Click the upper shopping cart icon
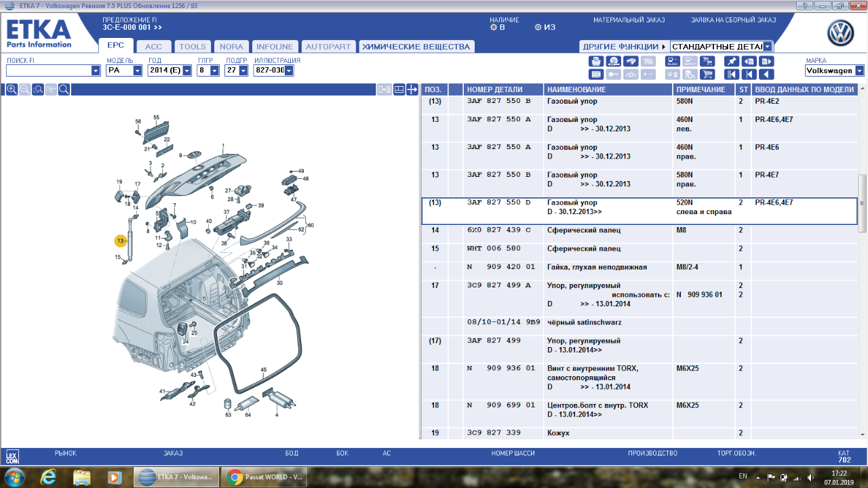 (x=707, y=61)
